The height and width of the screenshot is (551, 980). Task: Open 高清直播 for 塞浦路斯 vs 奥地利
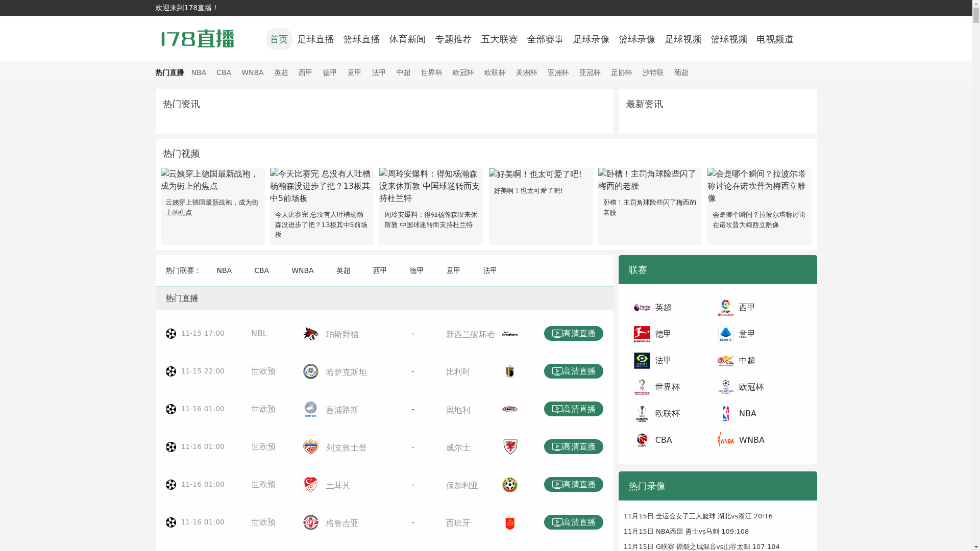point(574,409)
